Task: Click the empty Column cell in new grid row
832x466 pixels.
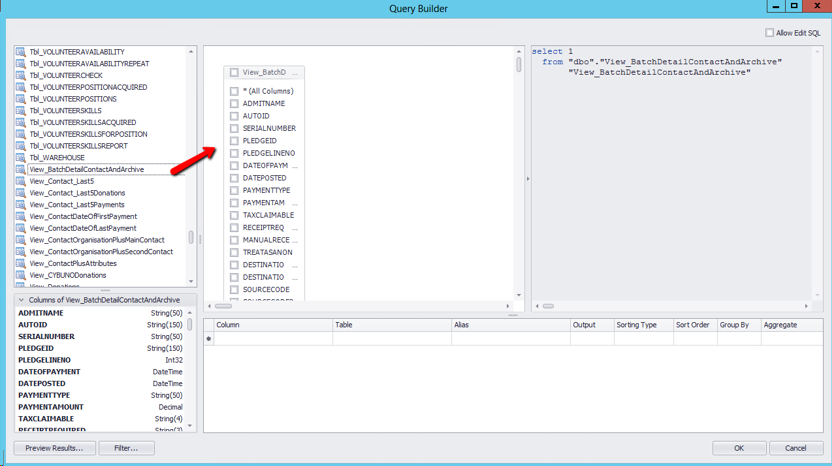Action: [273, 339]
